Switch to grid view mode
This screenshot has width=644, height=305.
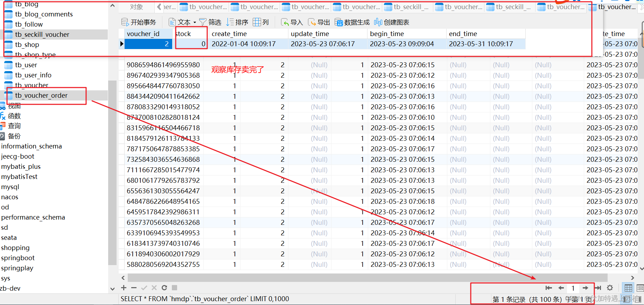(628, 288)
